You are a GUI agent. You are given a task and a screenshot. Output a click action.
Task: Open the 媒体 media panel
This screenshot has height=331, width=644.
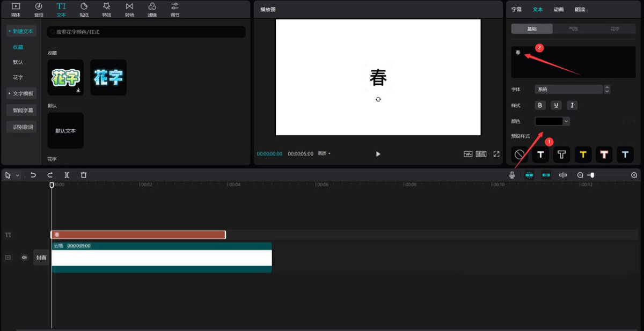[15, 8]
